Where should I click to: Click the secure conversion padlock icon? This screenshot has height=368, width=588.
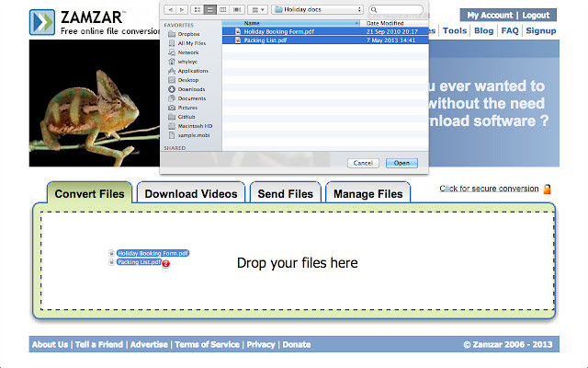[547, 189]
